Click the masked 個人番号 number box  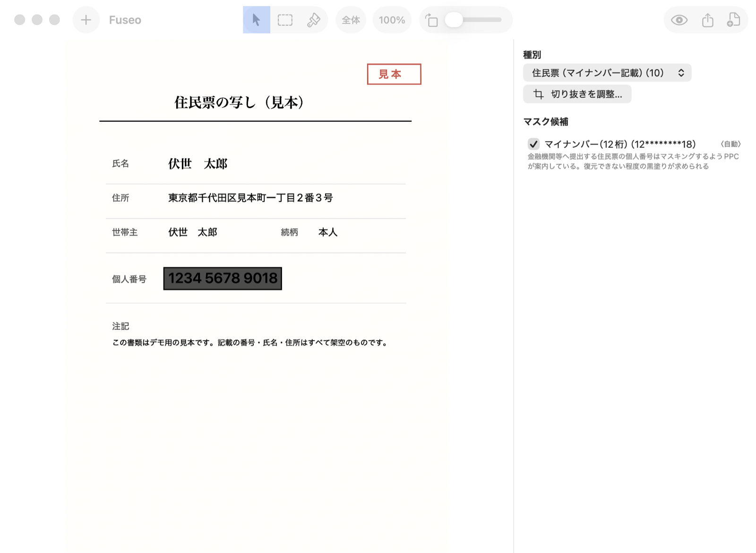coord(223,278)
